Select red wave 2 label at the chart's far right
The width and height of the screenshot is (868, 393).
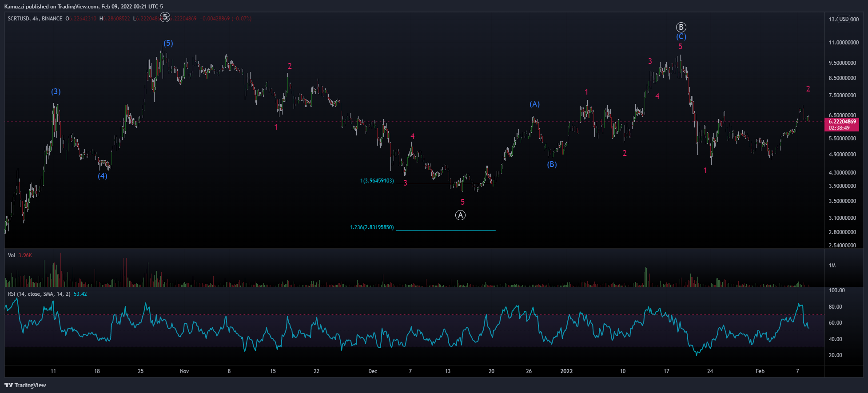pyautogui.click(x=808, y=89)
